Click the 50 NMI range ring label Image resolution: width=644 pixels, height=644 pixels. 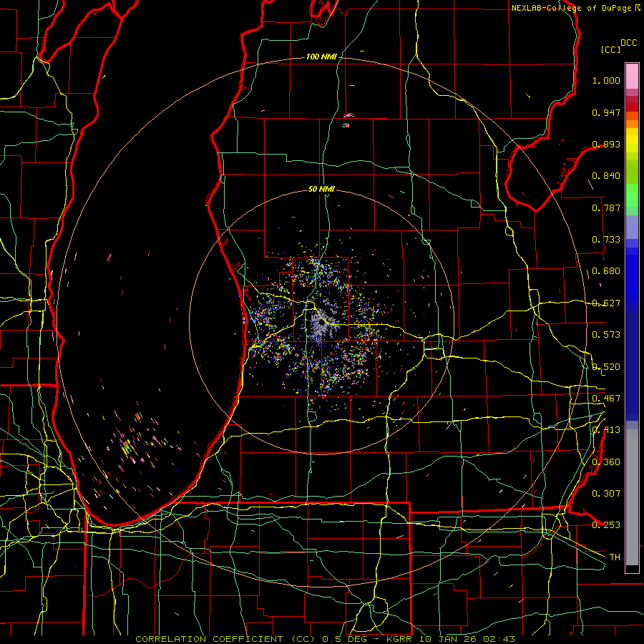pos(321,189)
